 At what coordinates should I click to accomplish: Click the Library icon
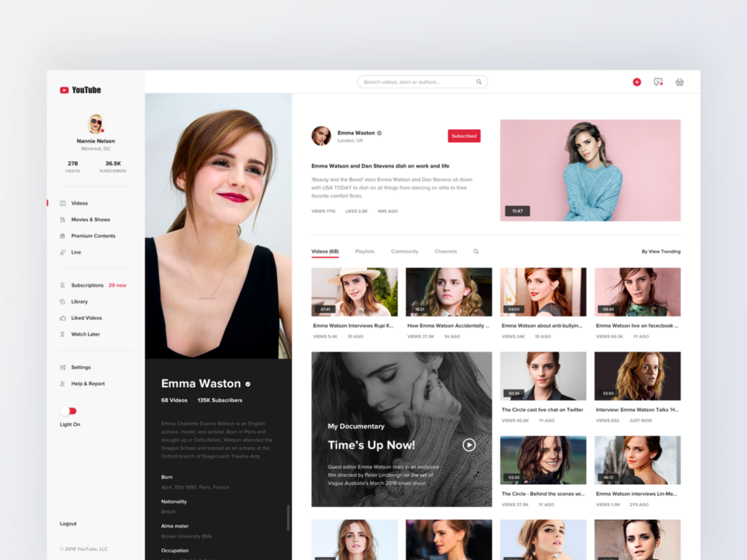63,301
